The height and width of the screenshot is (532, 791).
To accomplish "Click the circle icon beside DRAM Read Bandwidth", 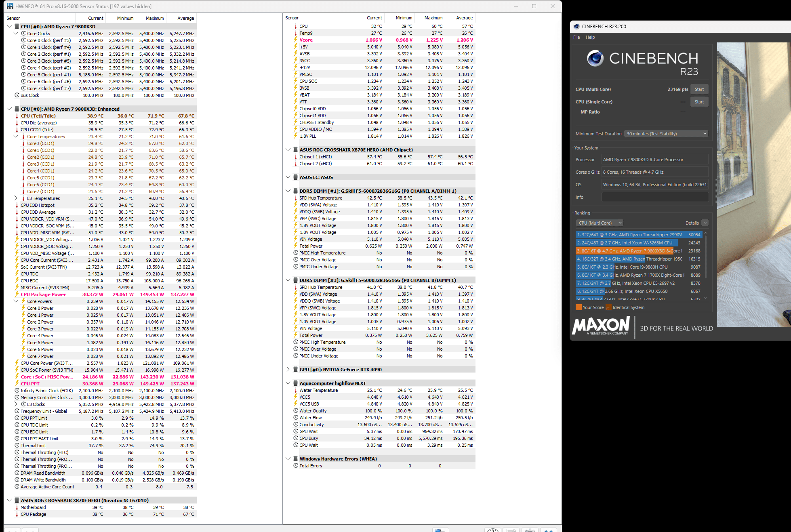I will pos(17,473).
